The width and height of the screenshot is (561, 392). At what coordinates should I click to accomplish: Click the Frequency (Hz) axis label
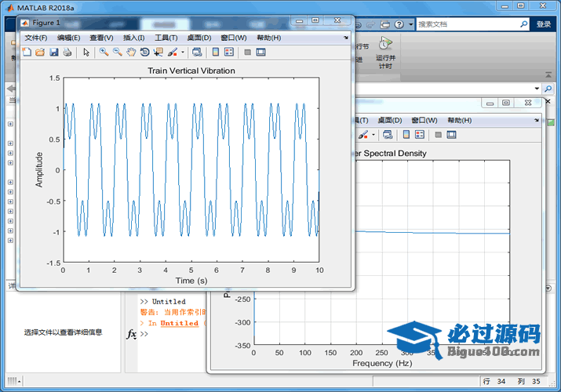tap(382, 364)
